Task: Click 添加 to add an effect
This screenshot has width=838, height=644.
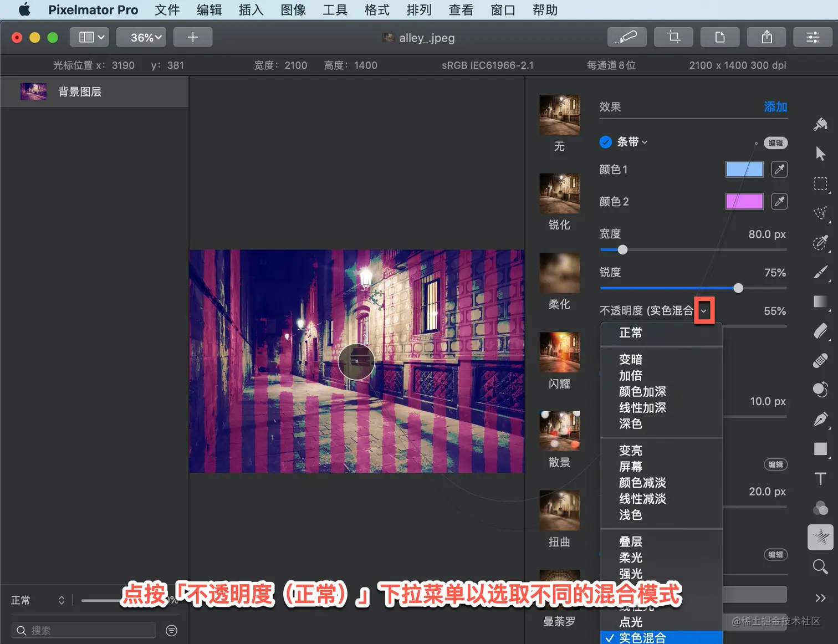Action: coord(775,107)
